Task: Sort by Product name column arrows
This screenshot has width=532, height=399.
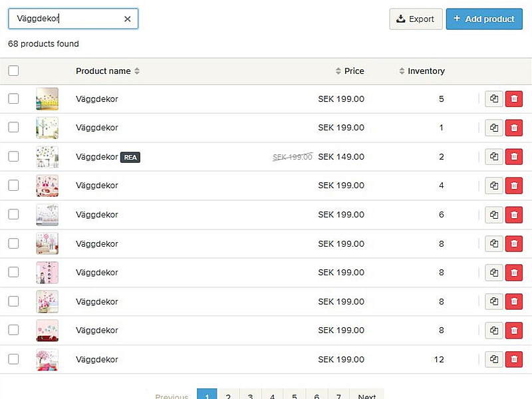Action: tap(137, 71)
